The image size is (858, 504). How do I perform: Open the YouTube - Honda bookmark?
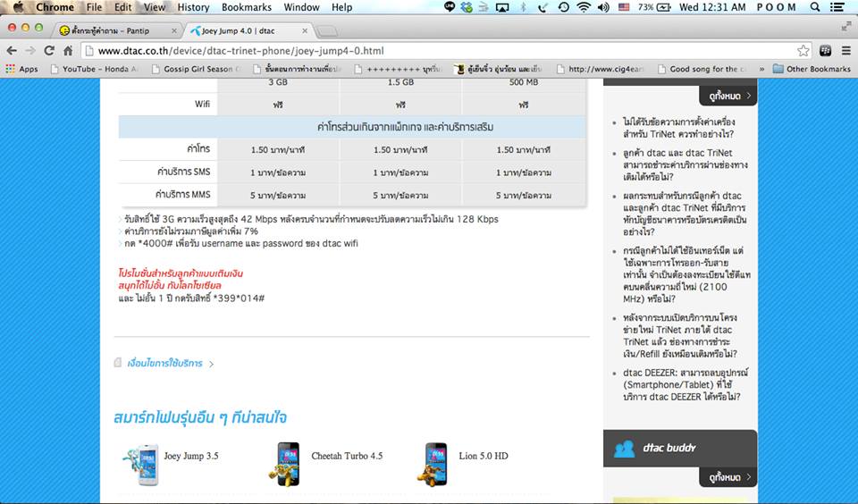pos(96,69)
